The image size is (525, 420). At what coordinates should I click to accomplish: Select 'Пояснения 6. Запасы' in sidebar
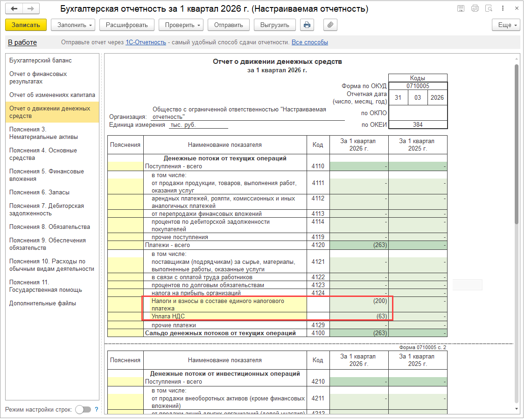click(x=39, y=193)
